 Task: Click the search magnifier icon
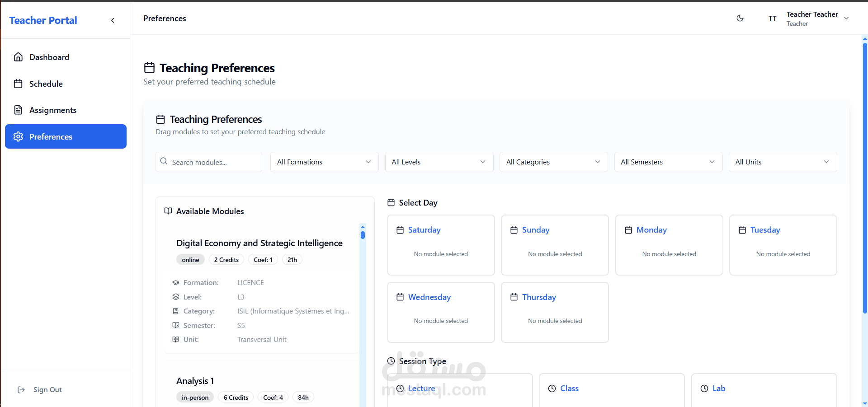click(x=164, y=161)
